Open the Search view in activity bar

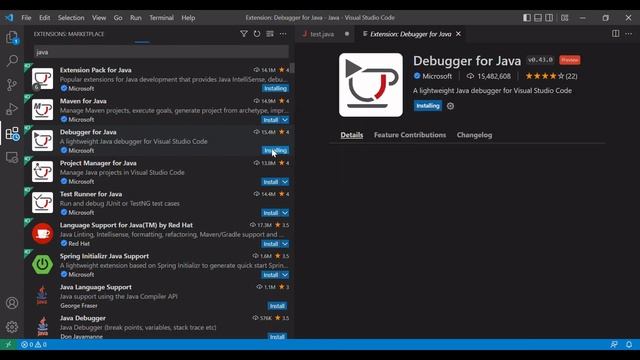point(12,61)
